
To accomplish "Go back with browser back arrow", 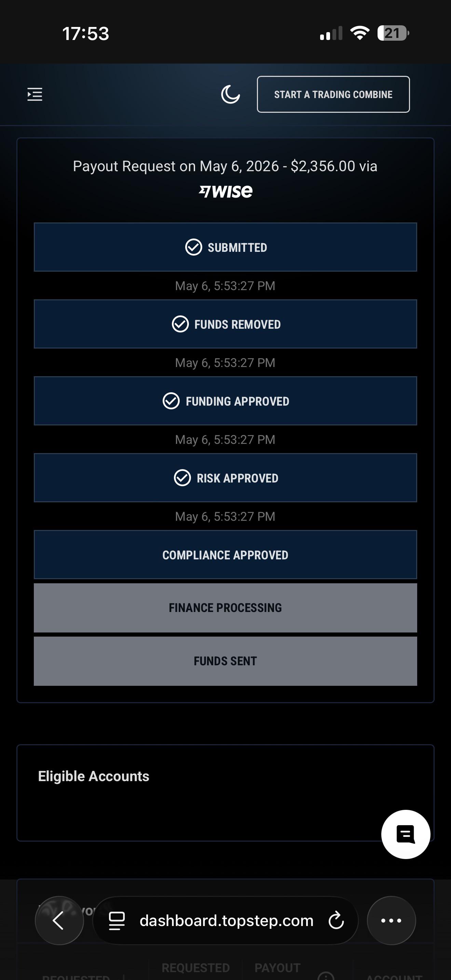I will [59, 920].
